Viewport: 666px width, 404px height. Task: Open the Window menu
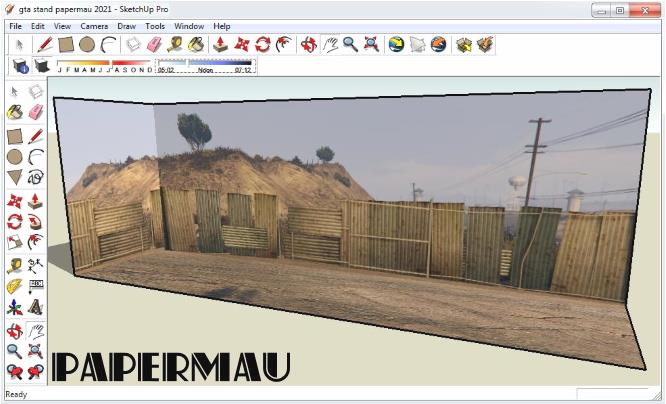(x=189, y=26)
